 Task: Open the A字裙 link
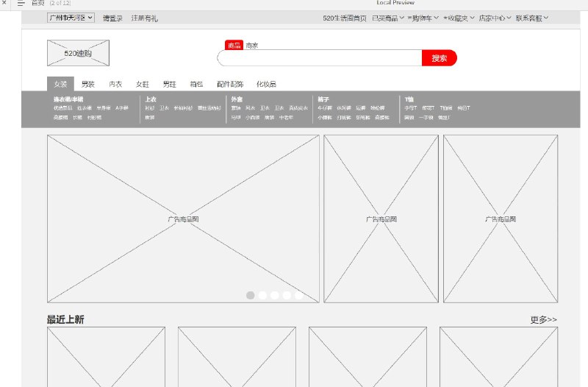point(122,108)
